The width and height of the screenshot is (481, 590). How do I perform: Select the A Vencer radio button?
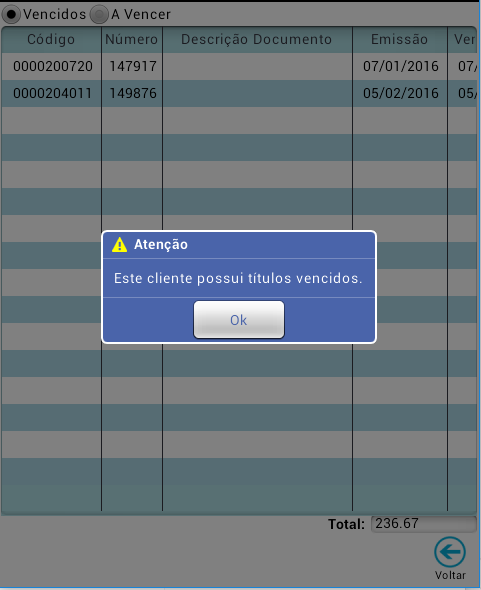point(99,14)
